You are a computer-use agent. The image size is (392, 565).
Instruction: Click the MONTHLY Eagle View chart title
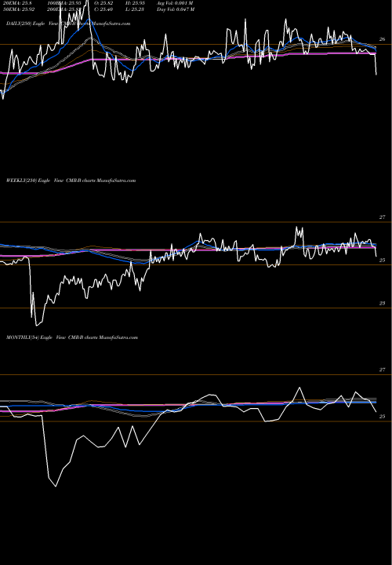pos(72,337)
